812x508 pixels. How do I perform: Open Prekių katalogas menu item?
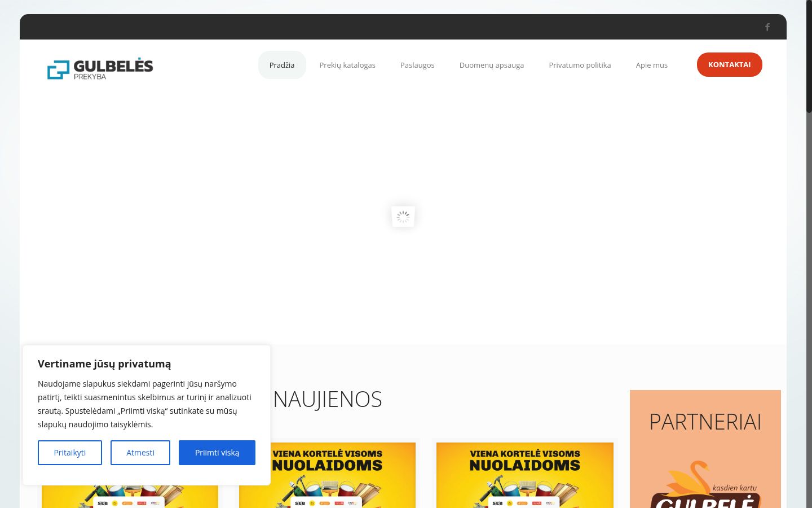click(x=347, y=65)
